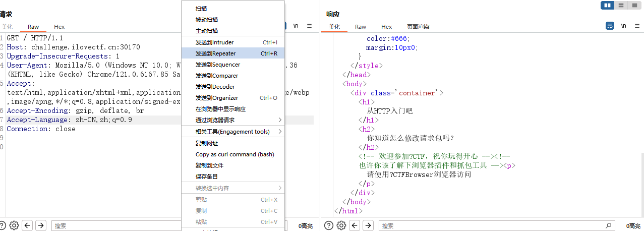Choose 主动扫描 from the context menu
The width and height of the screenshot is (644, 231).
[233, 31]
